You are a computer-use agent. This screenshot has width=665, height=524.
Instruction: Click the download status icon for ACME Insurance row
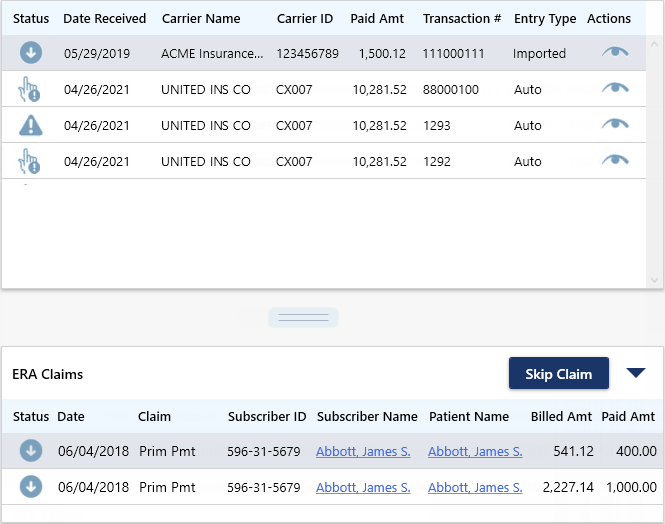(31, 53)
